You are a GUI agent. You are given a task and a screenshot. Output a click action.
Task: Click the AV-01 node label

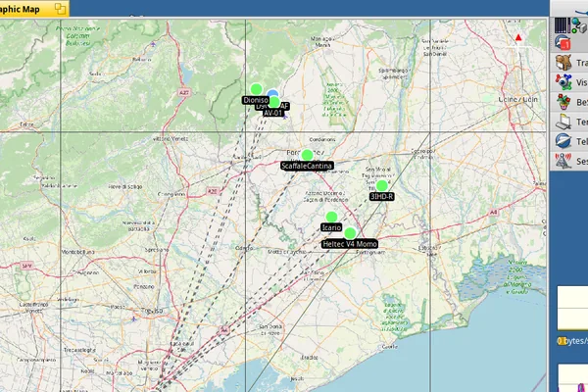(x=272, y=113)
